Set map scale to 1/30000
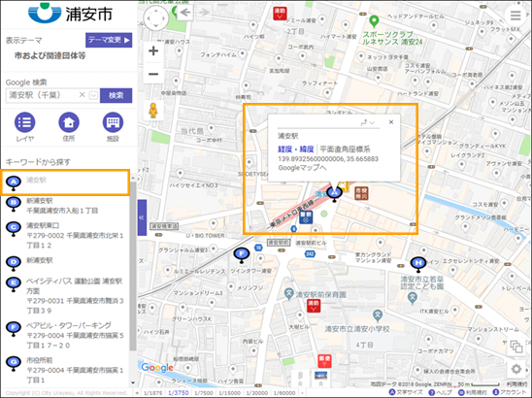The width and height of the screenshot is (532, 398). tap(257, 393)
